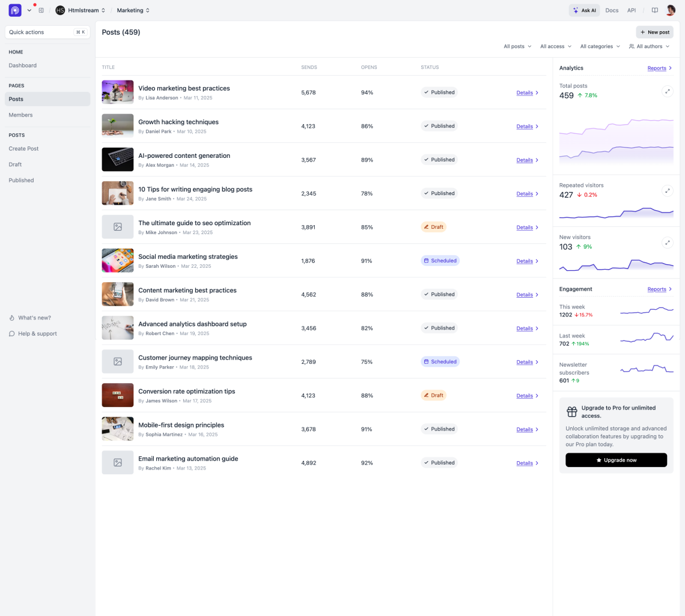Open Docs link in header
685x616 pixels.
(612, 10)
